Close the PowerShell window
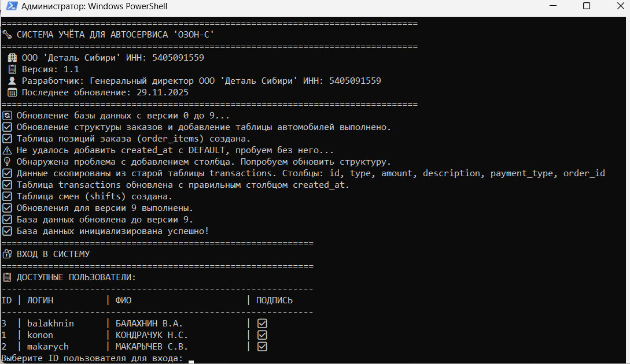This screenshot has width=630, height=364. pyautogui.click(x=620, y=6)
